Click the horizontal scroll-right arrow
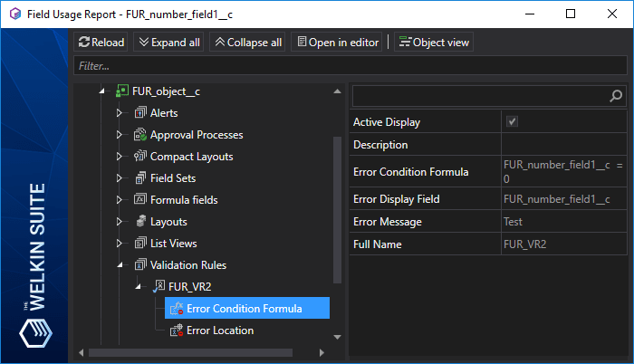634x364 pixels. coord(322,352)
